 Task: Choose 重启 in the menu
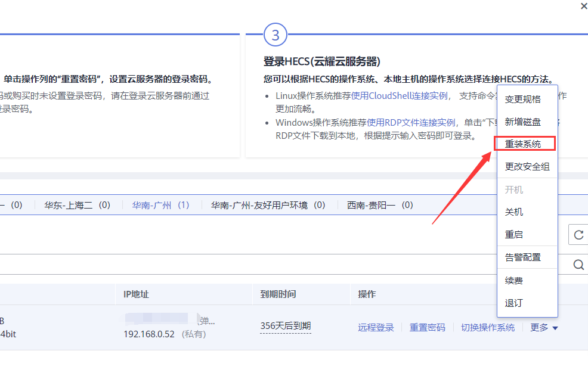[x=513, y=234]
